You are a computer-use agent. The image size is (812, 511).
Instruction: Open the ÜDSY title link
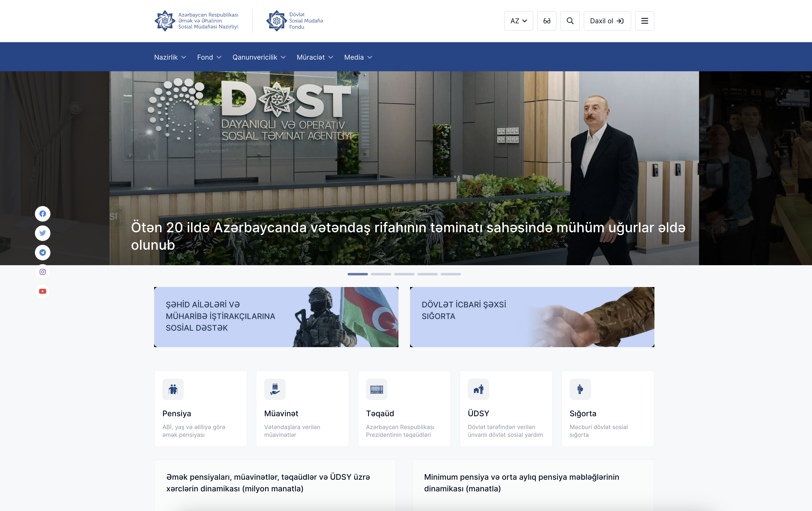coord(478,414)
